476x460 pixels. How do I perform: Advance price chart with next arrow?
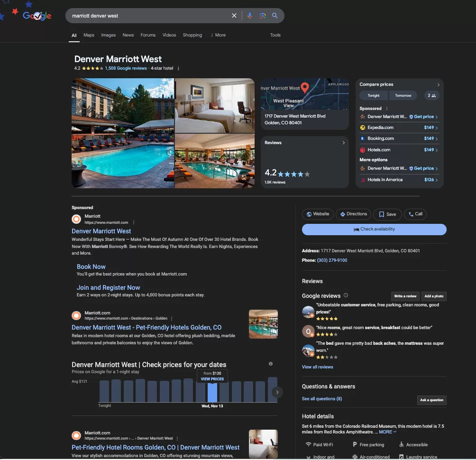[x=277, y=392]
